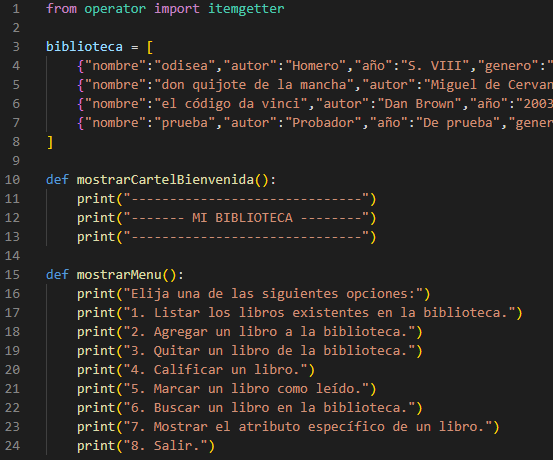Click the opening square bracket after biblioteca
The width and height of the screenshot is (553, 460).
(x=150, y=47)
